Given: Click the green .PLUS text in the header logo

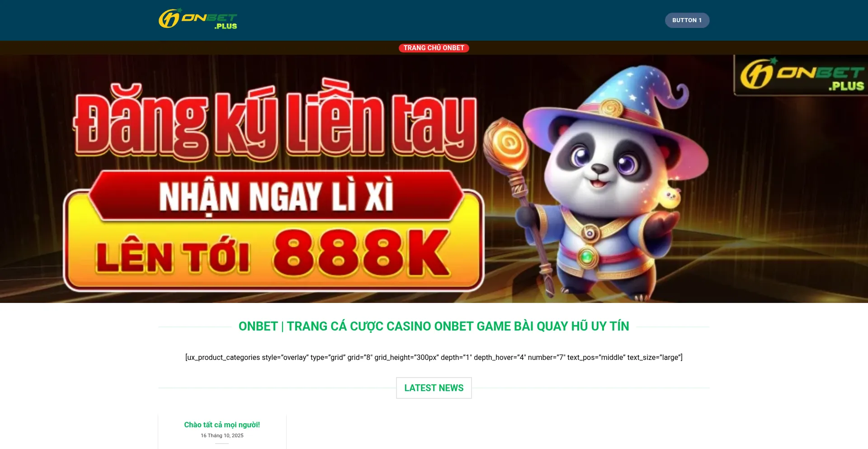Looking at the screenshot, I should tap(226, 26).
